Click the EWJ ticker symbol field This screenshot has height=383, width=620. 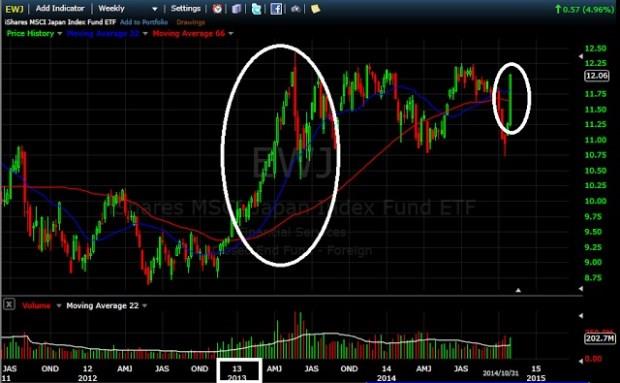(15, 9)
